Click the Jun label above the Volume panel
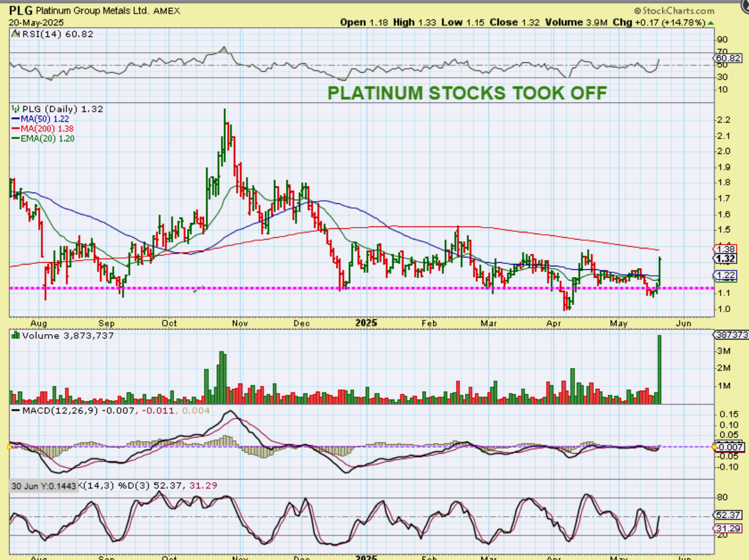 pos(684,323)
